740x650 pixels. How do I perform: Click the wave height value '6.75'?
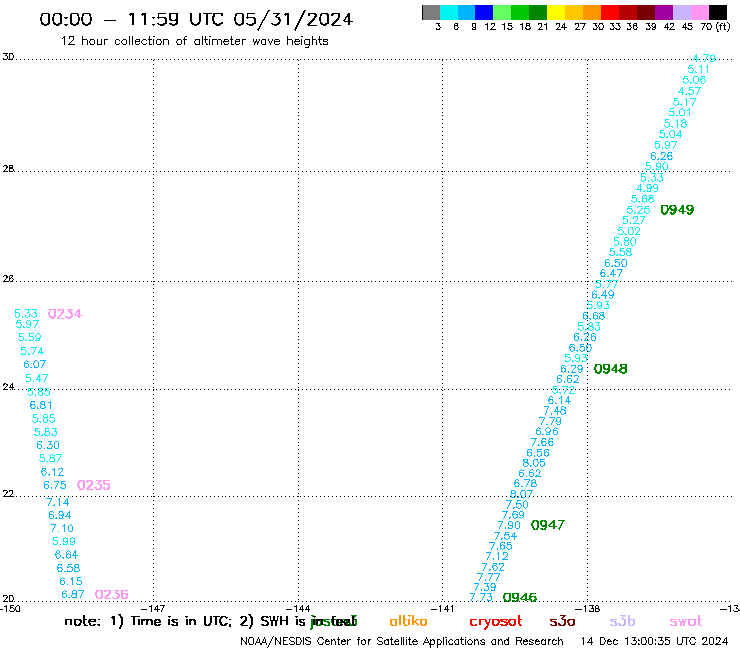55,485
